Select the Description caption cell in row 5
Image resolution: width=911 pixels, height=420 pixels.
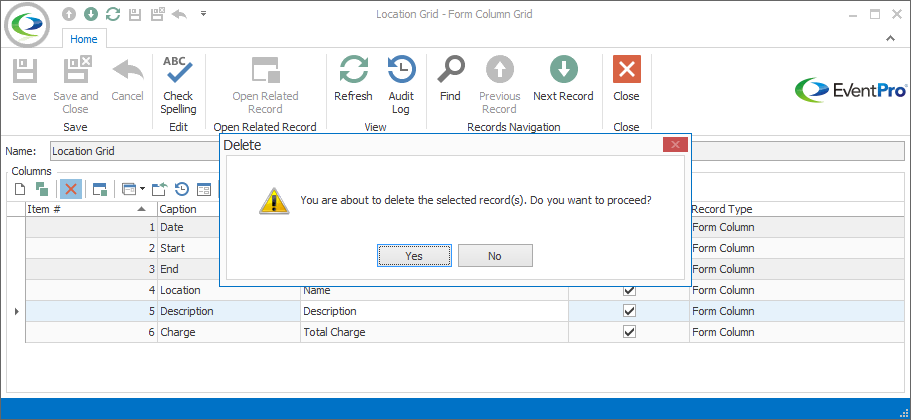click(x=229, y=311)
